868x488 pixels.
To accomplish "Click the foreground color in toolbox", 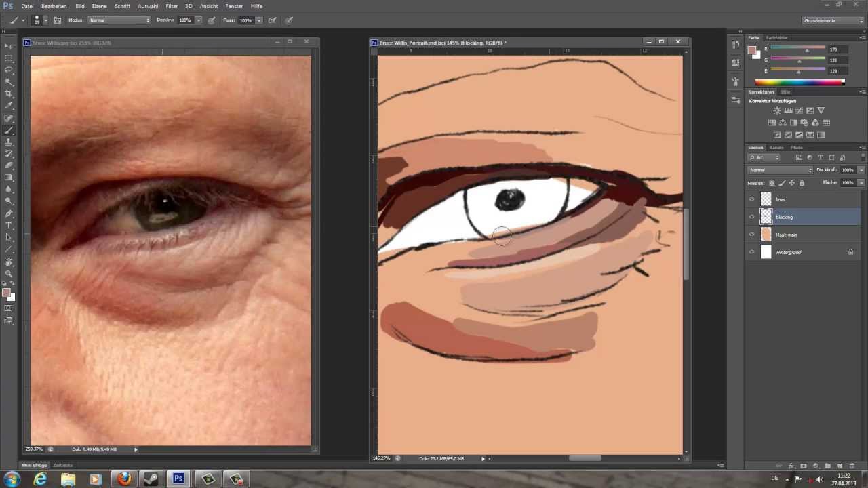I will 6,293.
